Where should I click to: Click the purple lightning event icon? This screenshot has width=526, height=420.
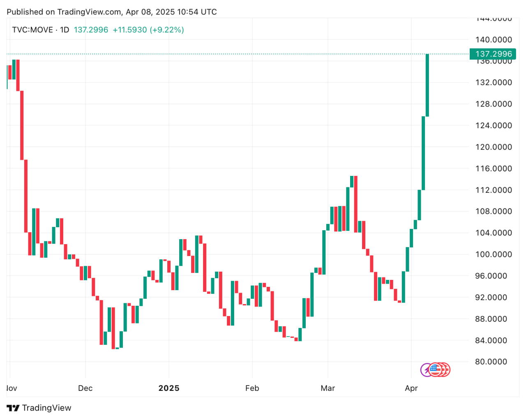tap(425, 370)
